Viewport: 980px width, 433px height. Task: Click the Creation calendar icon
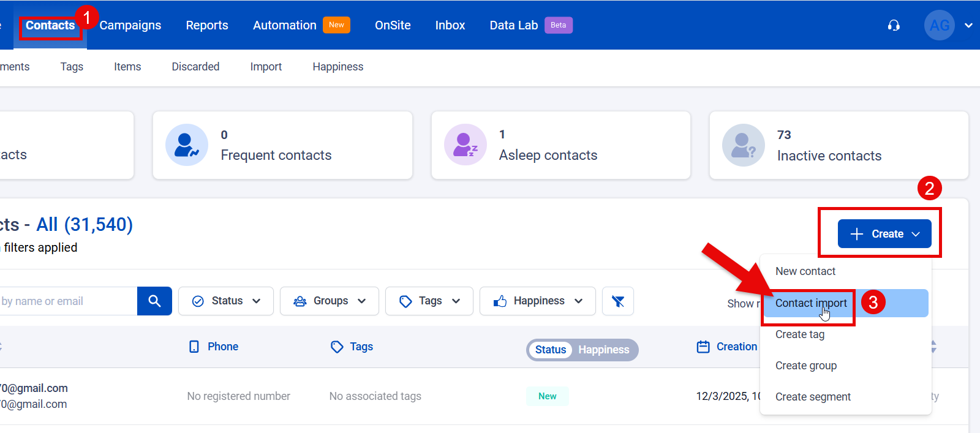coord(703,347)
